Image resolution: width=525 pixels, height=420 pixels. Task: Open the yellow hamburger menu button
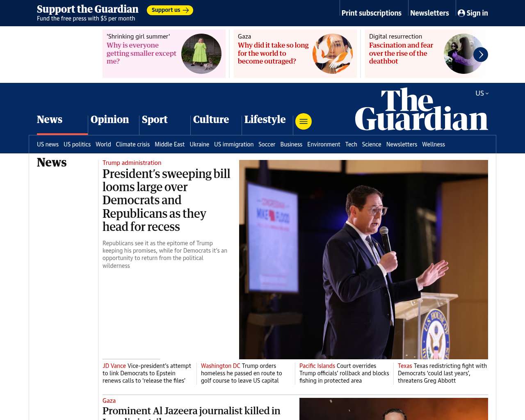[304, 121]
